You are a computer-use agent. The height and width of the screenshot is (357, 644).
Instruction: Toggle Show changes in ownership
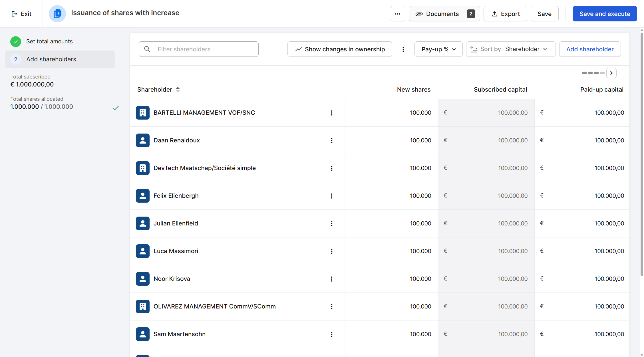point(339,49)
